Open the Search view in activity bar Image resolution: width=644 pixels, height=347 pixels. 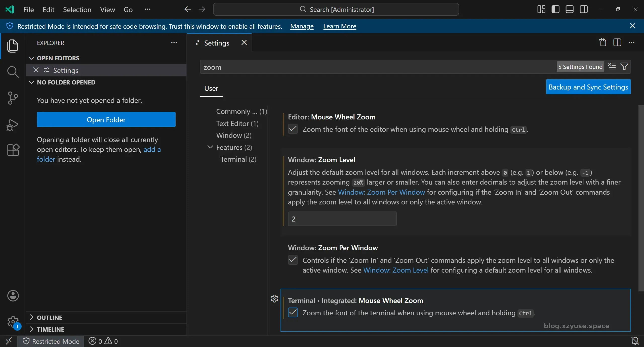[13, 72]
